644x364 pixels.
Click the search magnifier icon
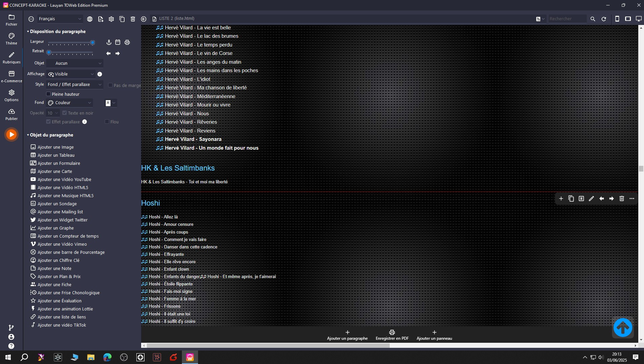(593, 19)
